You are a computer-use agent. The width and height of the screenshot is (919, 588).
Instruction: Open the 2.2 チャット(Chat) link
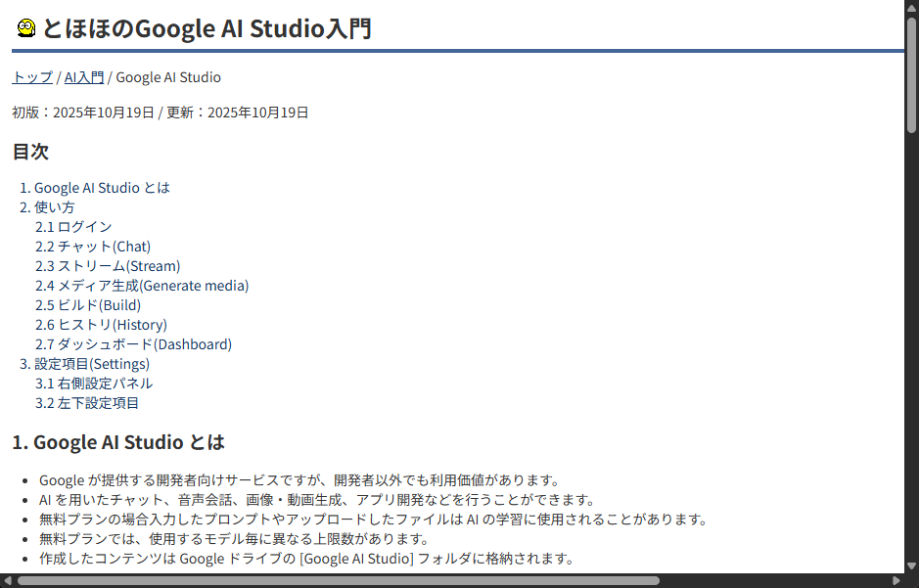tap(90, 246)
